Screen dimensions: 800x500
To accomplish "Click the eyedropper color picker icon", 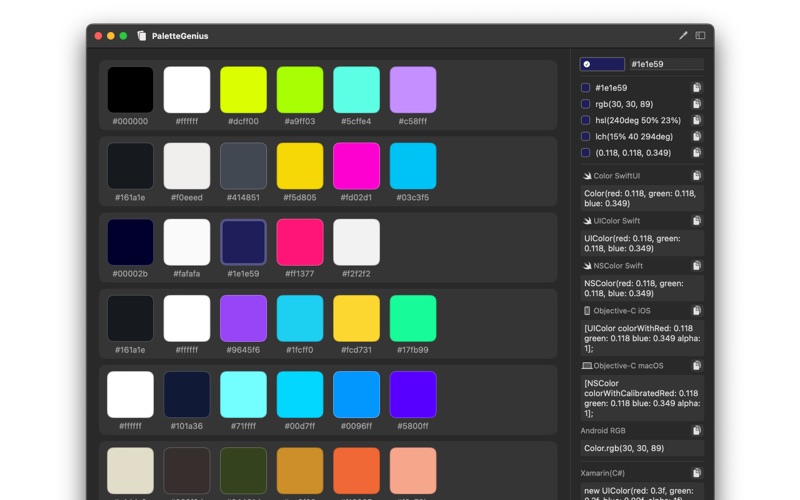I will point(683,35).
